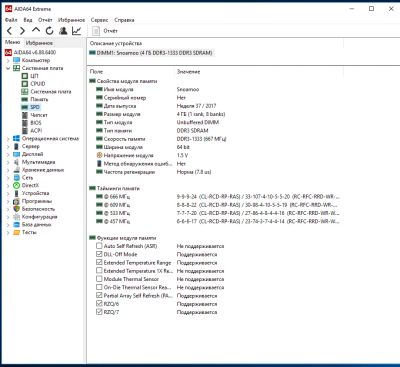Toggle the Module Thermal Sensor checkbox
The image size is (400, 367).
click(x=99, y=279)
